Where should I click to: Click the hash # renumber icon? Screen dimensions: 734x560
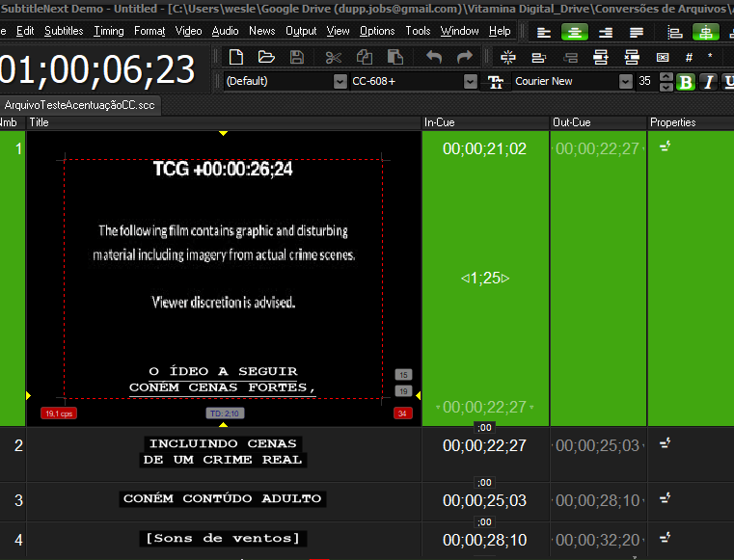(689, 58)
